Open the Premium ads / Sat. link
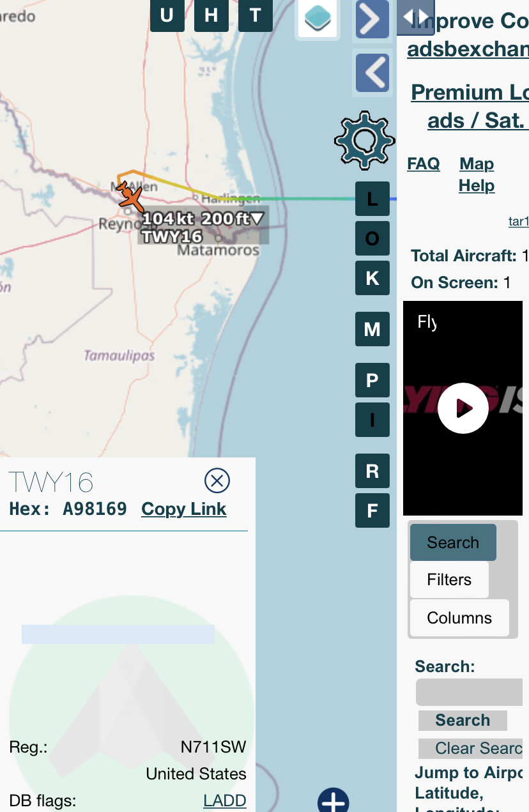Image resolution: width=529 pixels, height=812 pixels. 470,106
